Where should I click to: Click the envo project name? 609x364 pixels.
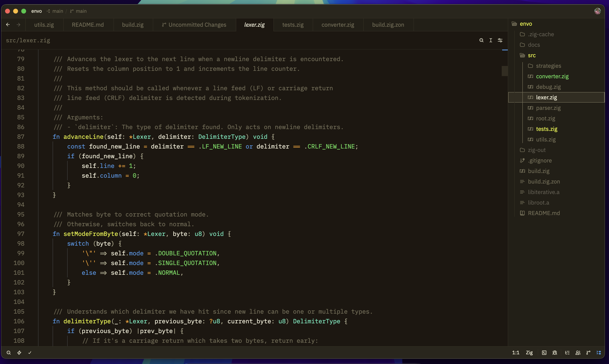click(x=37, y=11)
